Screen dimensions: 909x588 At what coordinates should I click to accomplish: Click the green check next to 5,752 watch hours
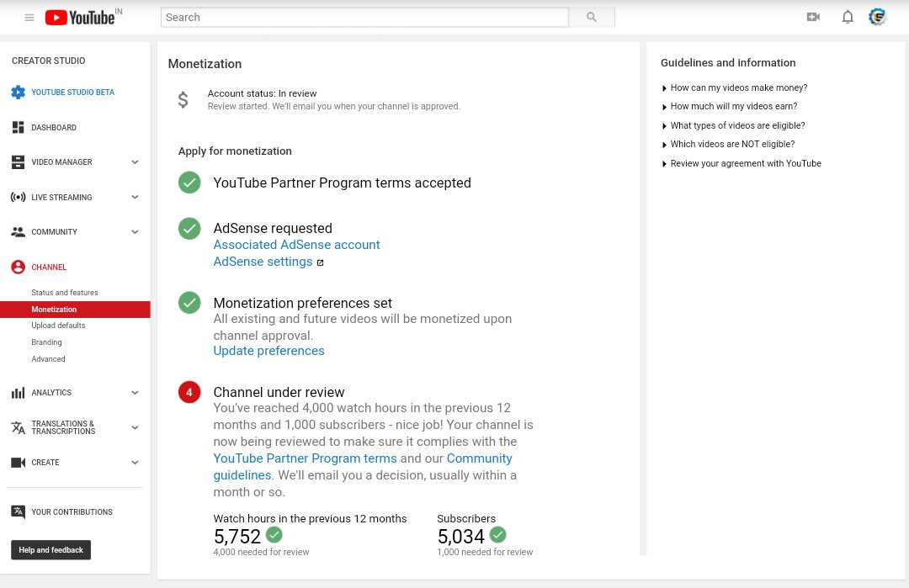tap(274, 535)
